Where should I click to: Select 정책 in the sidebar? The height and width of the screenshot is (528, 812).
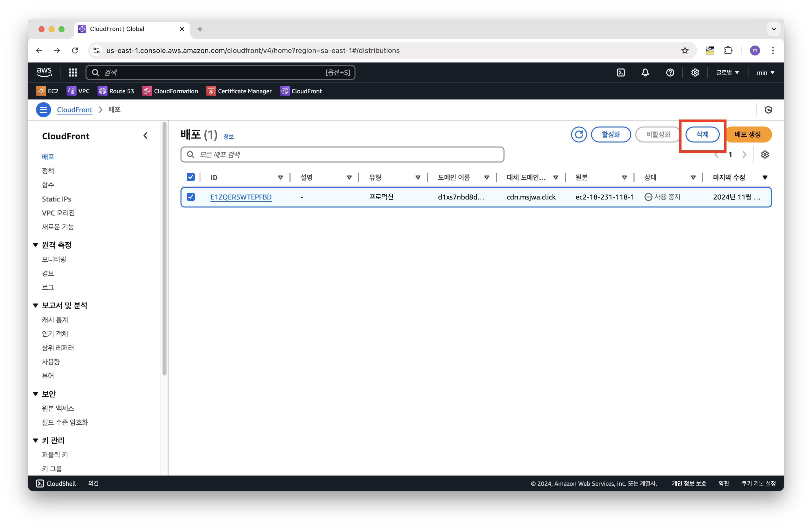coord(48,170)
